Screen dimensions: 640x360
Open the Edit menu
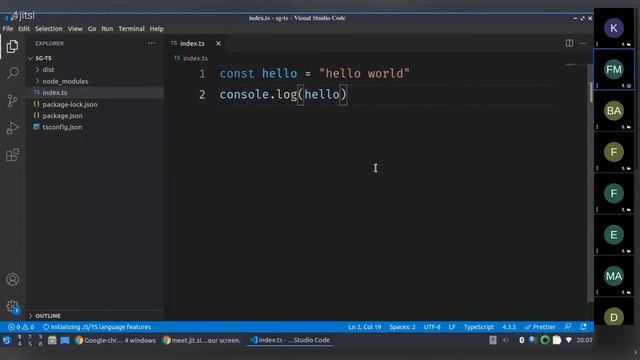point(24,29)
